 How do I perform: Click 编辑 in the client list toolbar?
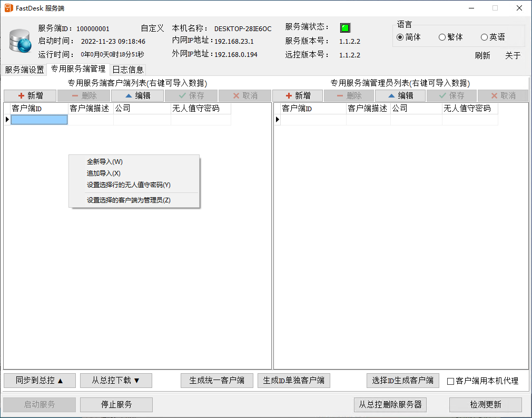click(x=137, y=96)
